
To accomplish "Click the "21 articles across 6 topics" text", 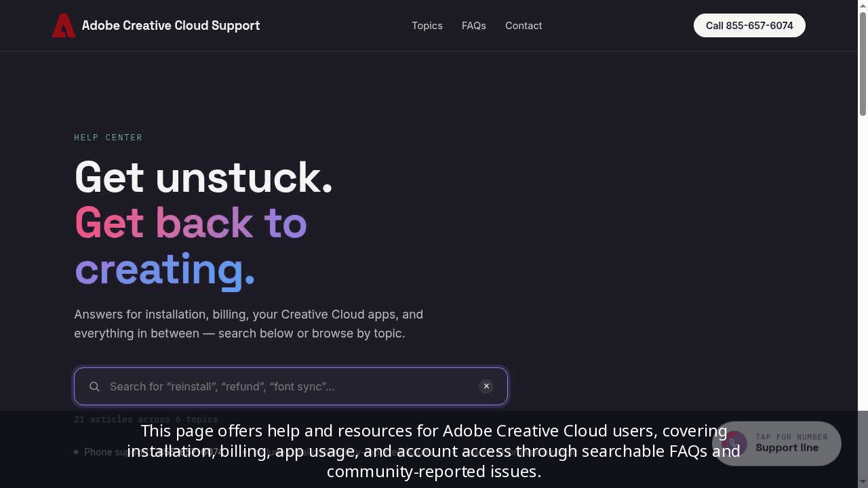I will 146,420.
